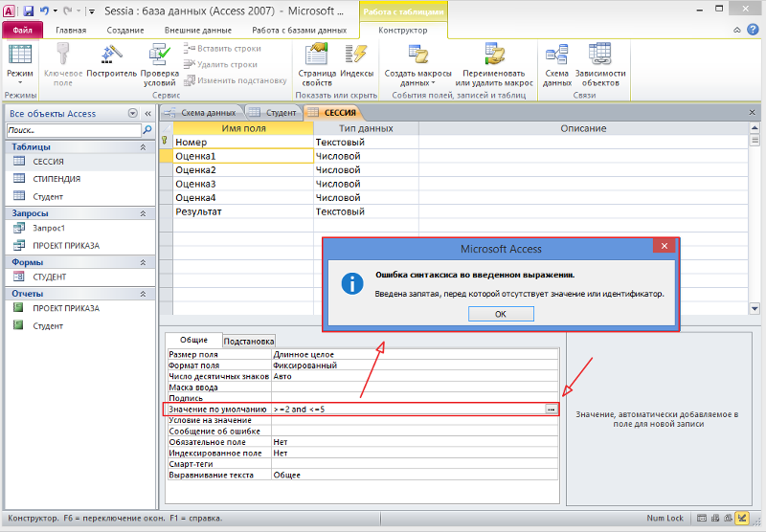Select form СТУДЕНТ
Image resolution: width=766 pixels, height=532 pixels.
(x=80, y=277)
